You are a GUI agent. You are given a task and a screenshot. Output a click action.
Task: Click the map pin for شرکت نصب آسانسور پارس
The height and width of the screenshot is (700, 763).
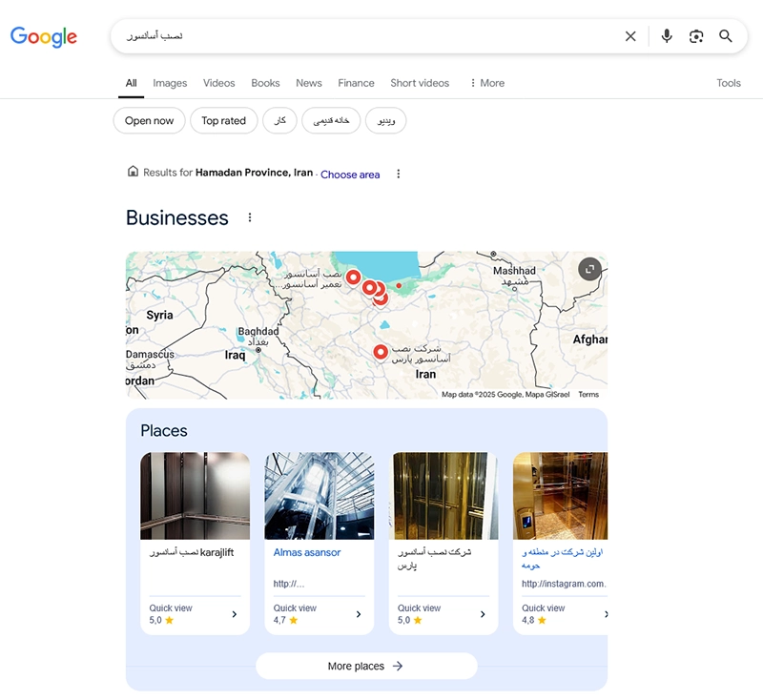click(x=381, y=352)
